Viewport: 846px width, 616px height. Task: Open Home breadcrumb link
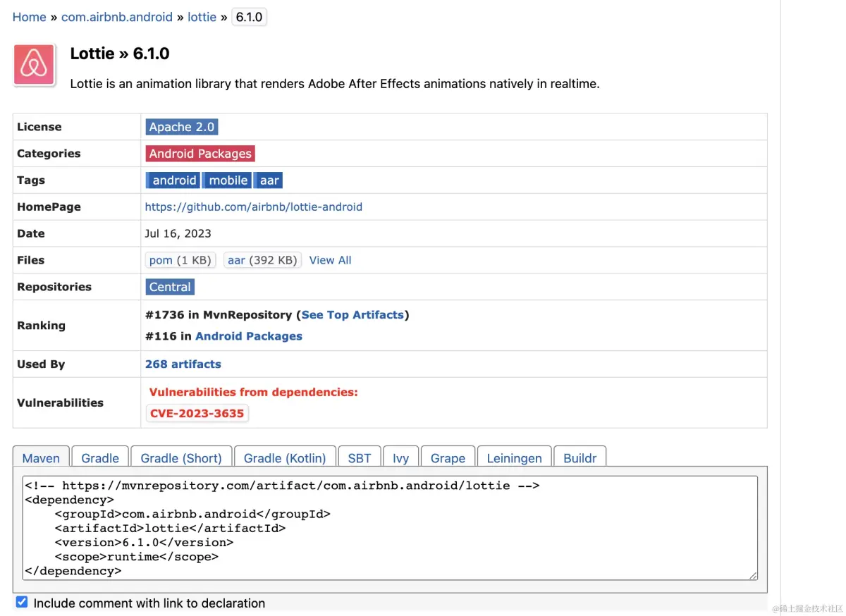point(30,17)
